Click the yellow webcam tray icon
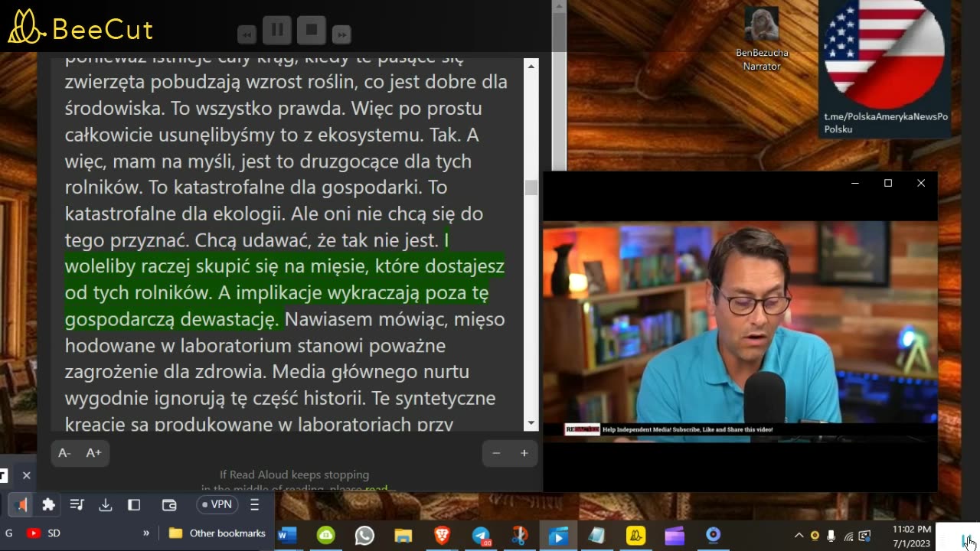The image size is (980, 551). click(x=815, y=536)
